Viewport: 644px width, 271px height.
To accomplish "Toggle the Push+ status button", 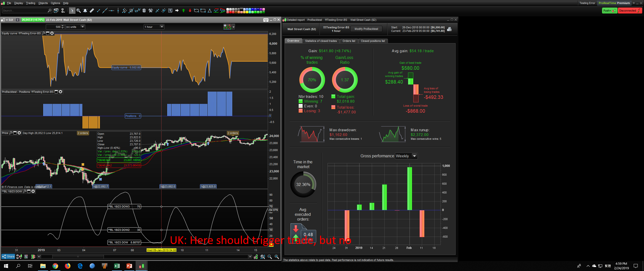I will 610,11.
